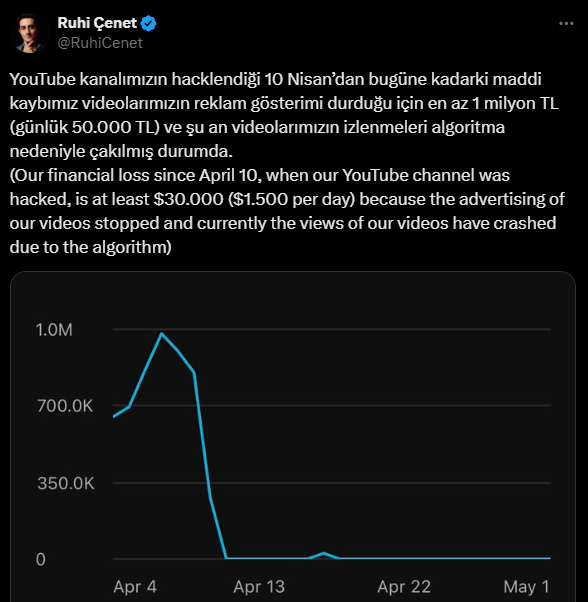The image size is (588, 602).
Task: Select the Apr 13 date label
Action: (x=259, y=587)
